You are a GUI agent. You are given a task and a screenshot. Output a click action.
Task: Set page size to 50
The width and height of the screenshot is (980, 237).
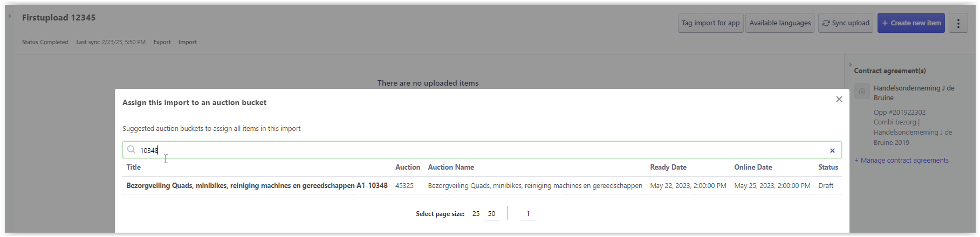point(491,214)
